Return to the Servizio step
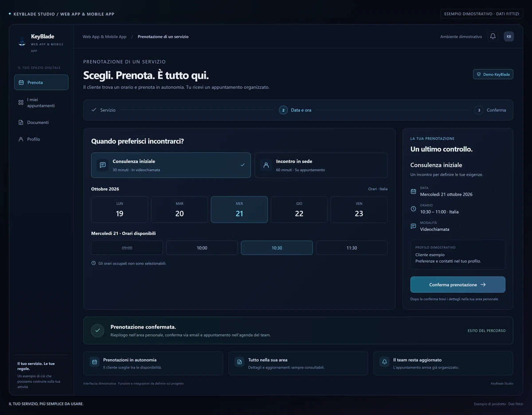This screenshot has width=532, height=415. tap(103, 110)
